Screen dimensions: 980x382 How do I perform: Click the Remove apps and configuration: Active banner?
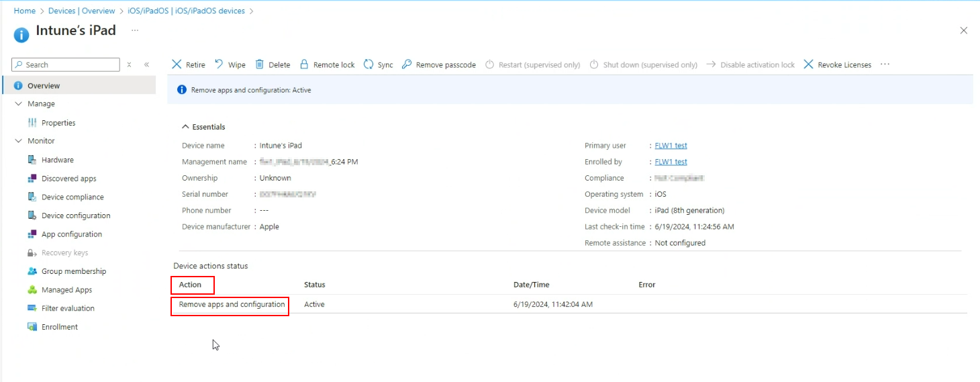(x=570, y=89)
